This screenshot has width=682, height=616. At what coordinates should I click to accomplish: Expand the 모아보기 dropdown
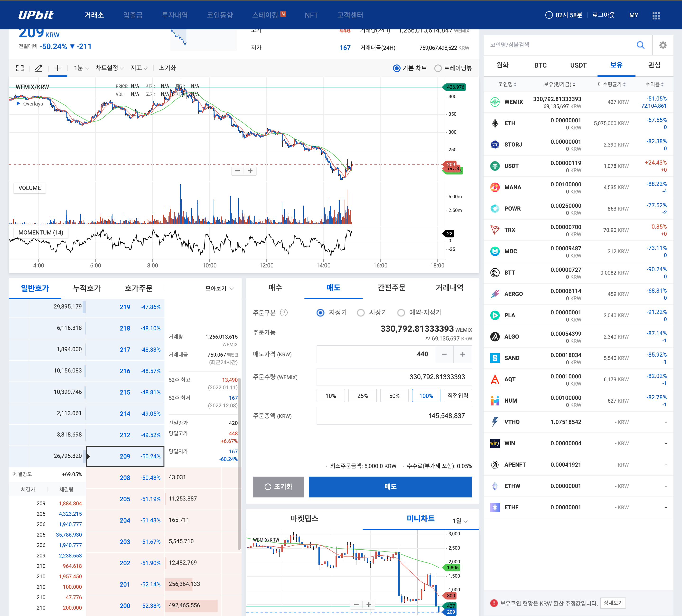pos(220,288)
